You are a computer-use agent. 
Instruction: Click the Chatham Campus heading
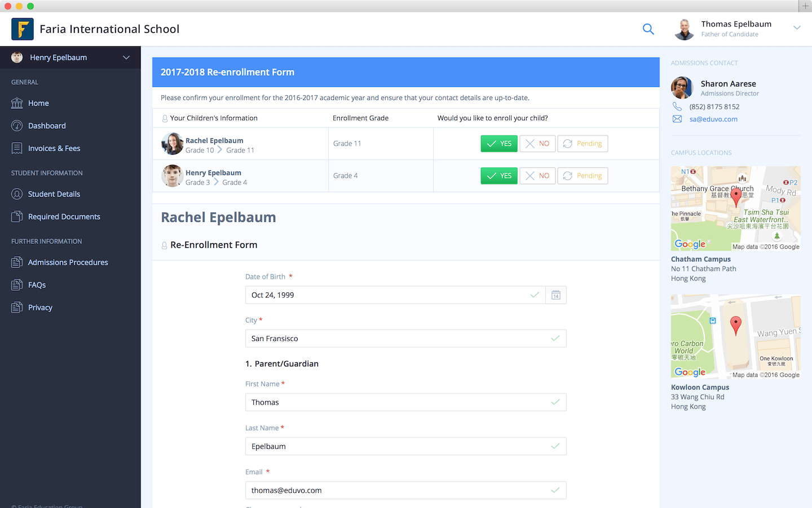(x=701, y=259)
